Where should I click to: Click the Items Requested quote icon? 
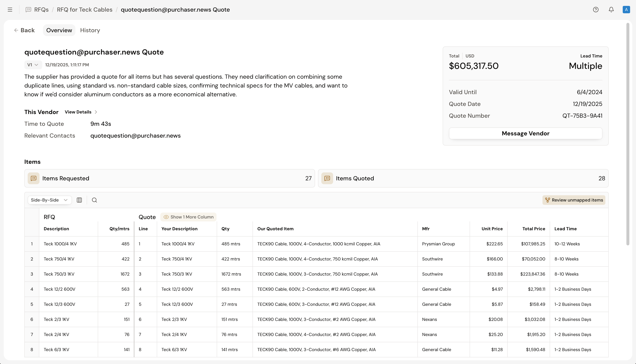34,178
